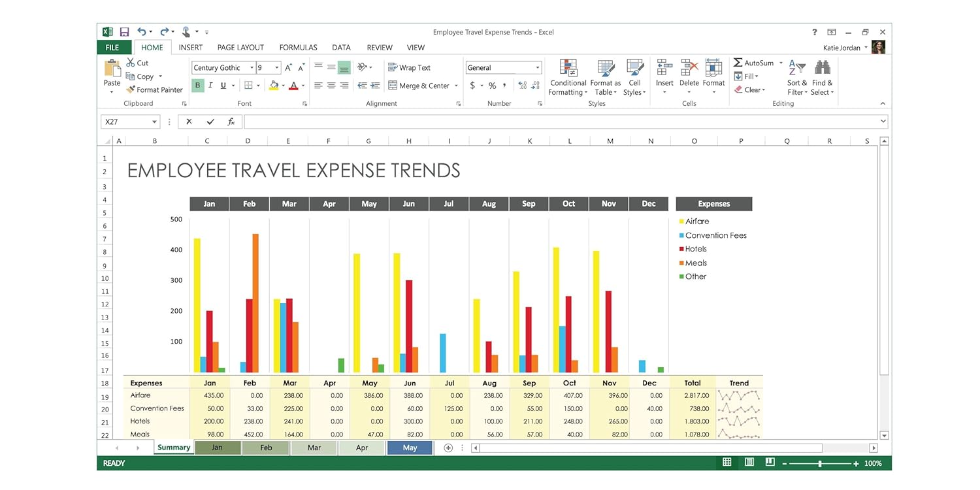
Task: Click the Format Painter brush icon
Action: tap(131, 90)
